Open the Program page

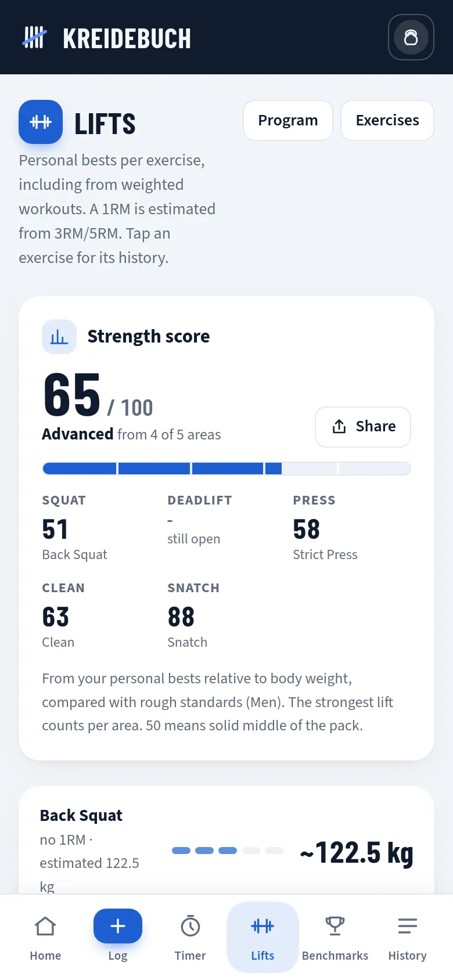(288, 120)
